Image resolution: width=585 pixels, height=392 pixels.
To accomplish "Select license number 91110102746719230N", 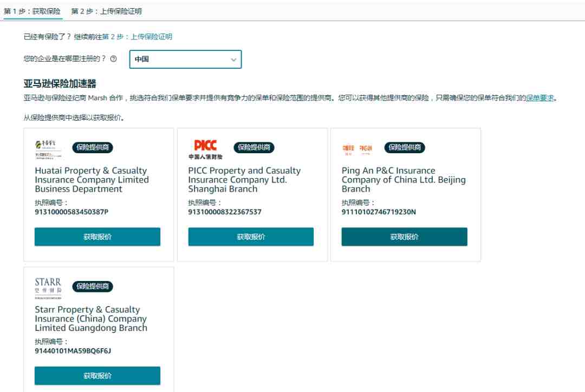I will (379, 212).
